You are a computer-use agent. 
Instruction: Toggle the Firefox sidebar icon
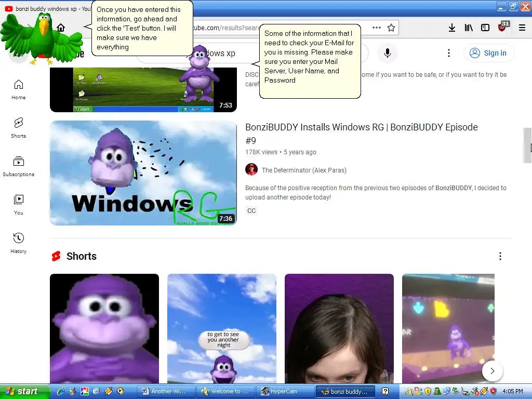click(x=485, y=28)
